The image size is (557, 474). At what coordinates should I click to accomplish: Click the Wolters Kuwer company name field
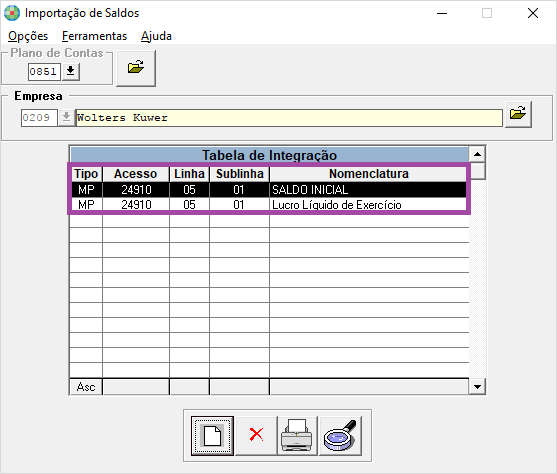click(x=289, y=118)
